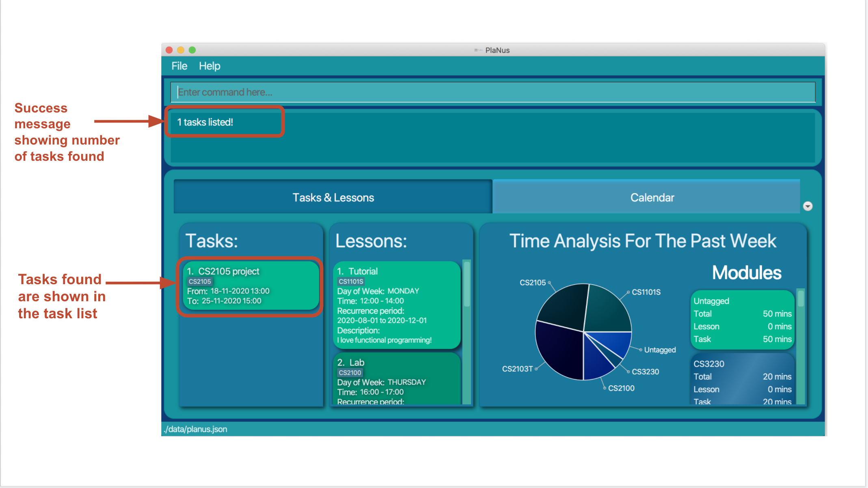Maximize PlaNus with the green button
The width and height of the screenshot is (868, 488).
click(192, 50)
